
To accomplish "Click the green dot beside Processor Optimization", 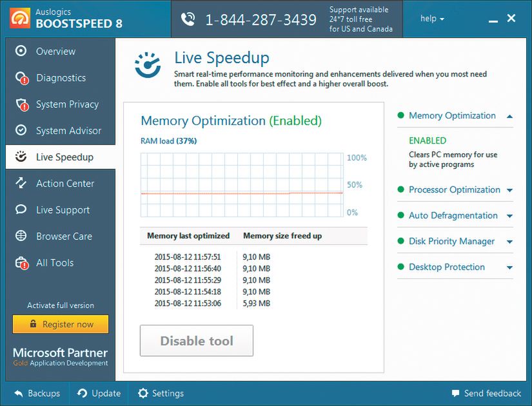I will point(400,189).
